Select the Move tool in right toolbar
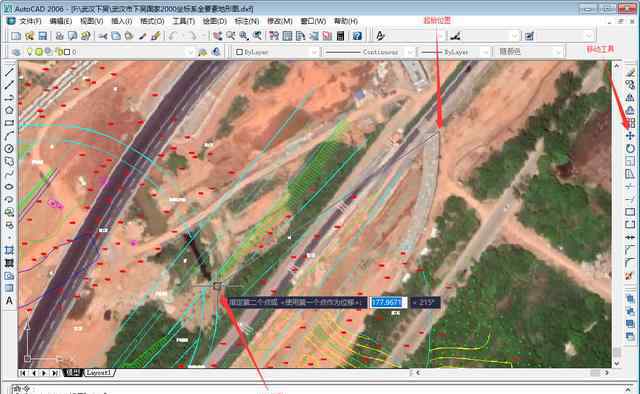640x394 pixels. [x=630, y=136]
